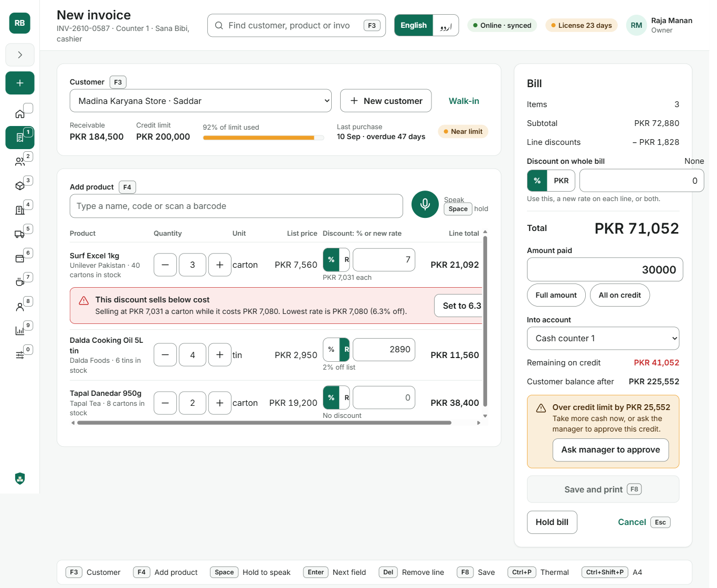Click the product table horizontal scrollbar
This screenshot has height=588, width=717.
tap(264, 423)
